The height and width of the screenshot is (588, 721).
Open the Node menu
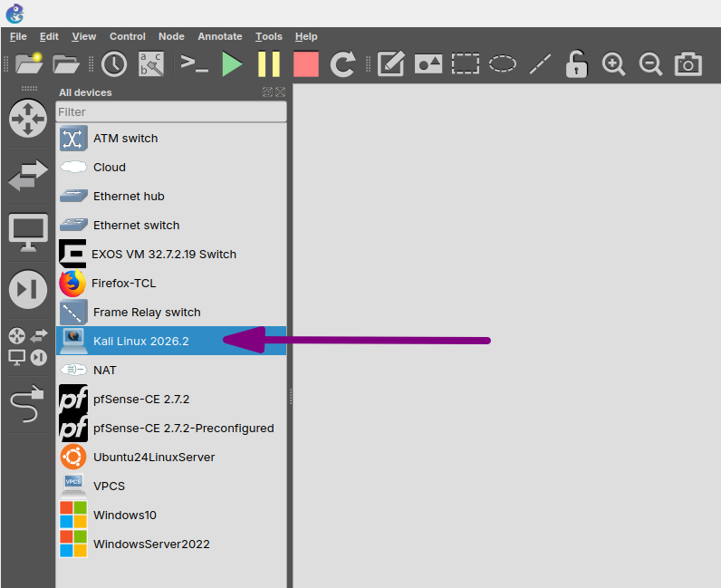[x=171, y=36]
